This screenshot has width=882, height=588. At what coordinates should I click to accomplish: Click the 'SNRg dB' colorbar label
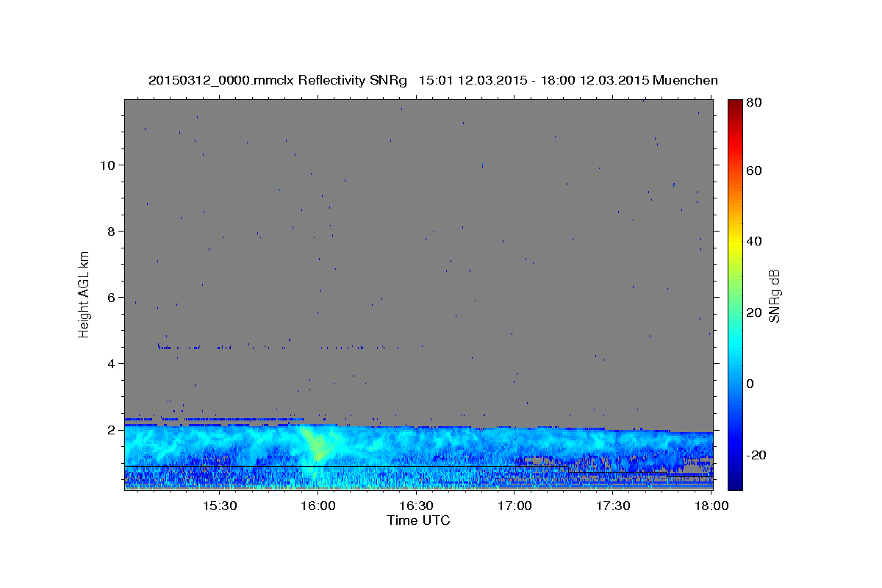(x=774, y=295)
